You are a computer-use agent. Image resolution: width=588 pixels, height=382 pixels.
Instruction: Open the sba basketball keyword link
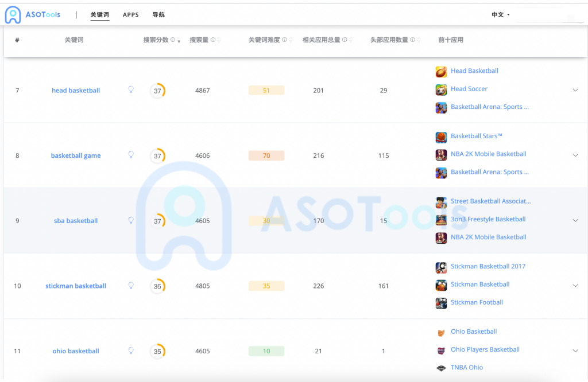pos(76,221)
